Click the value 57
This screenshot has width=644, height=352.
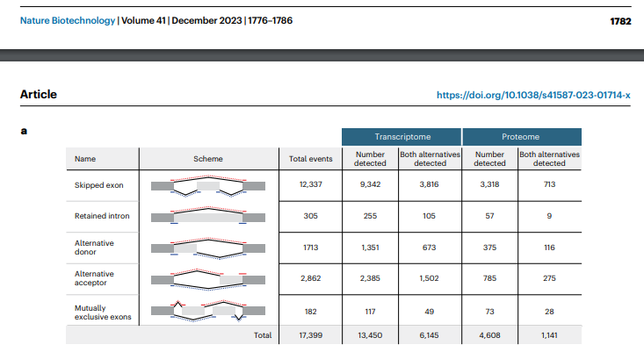(489, 216)
